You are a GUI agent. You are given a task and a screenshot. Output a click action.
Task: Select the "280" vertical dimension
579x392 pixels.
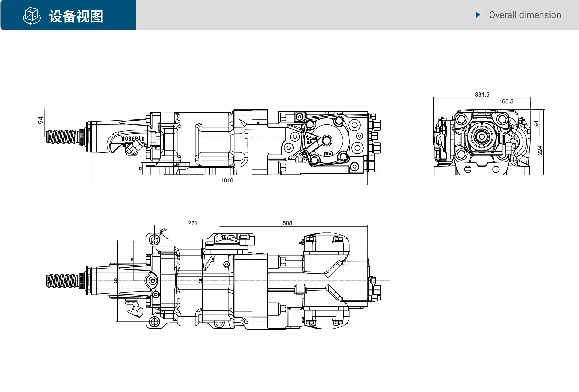(116, 281)
